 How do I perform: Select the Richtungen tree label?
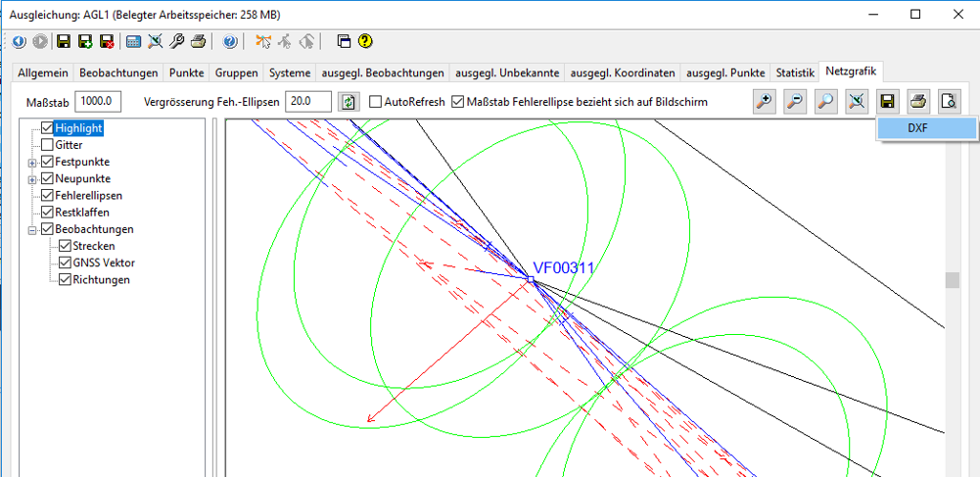(x=101, y=280)
